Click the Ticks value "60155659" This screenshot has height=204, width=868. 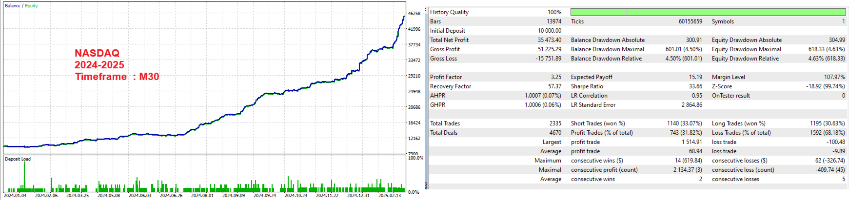(x=690, y=21)
